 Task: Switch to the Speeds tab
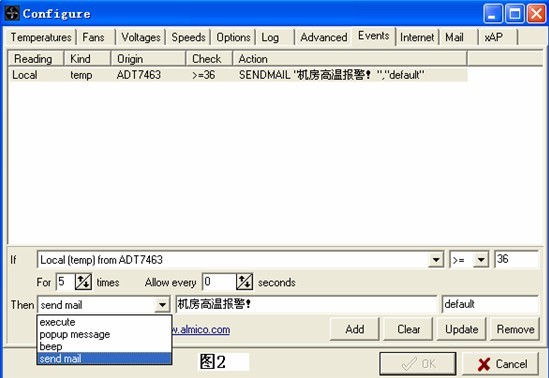(188, 37)
